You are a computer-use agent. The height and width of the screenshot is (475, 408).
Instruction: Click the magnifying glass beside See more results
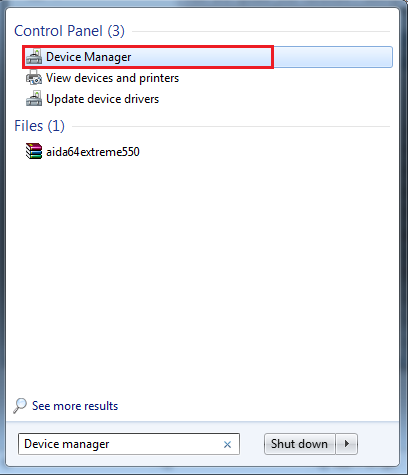pyautogui.click(x=20, y=406)
